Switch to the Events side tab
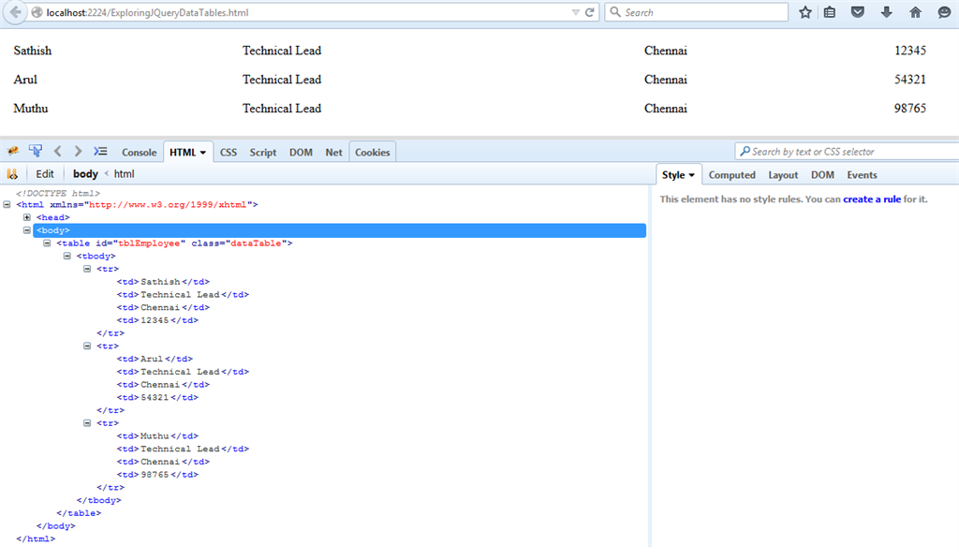Screen dimensions: 959x560 coord(862,175)
